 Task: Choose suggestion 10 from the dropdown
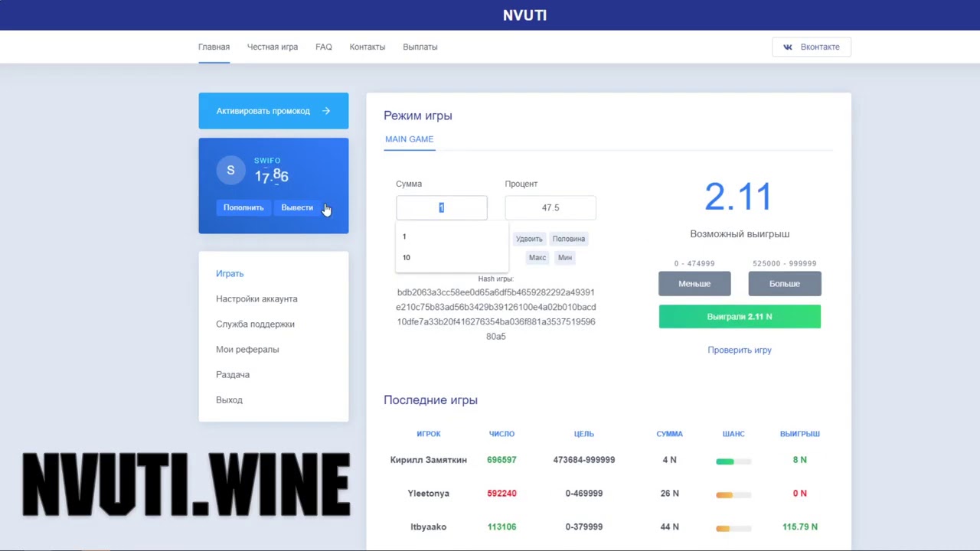pyautogui.click(x=452, y=257)
